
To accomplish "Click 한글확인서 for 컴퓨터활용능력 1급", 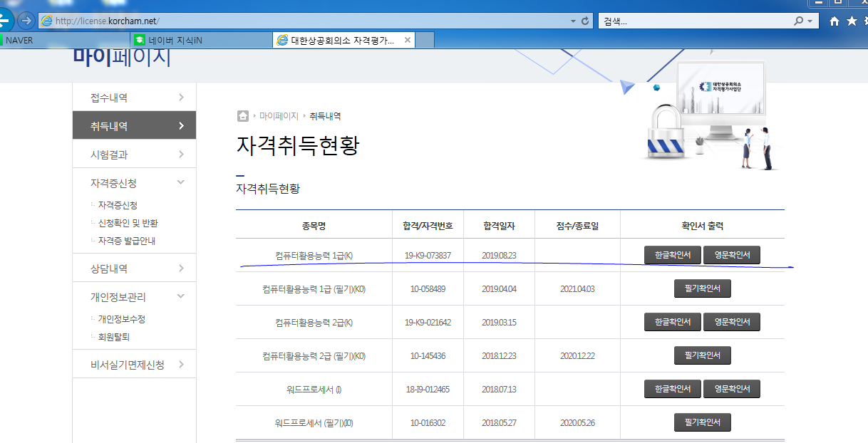I will click(673, 255).
